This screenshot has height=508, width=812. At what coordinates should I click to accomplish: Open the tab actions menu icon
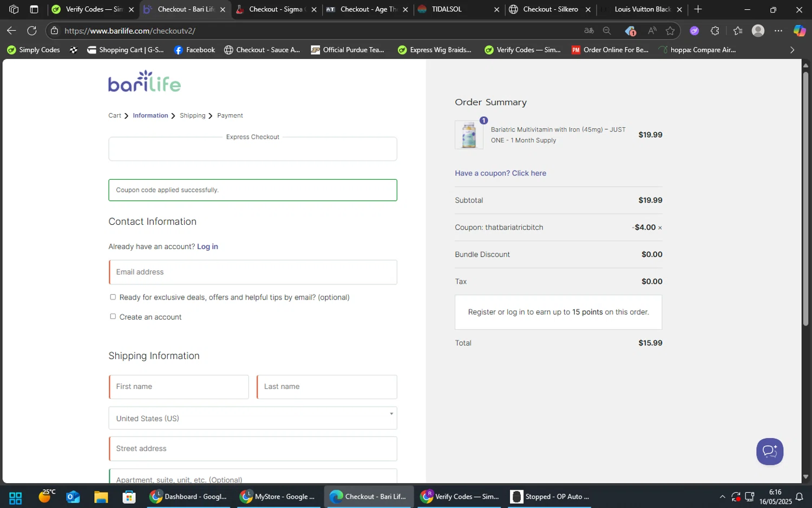(34, 9)
